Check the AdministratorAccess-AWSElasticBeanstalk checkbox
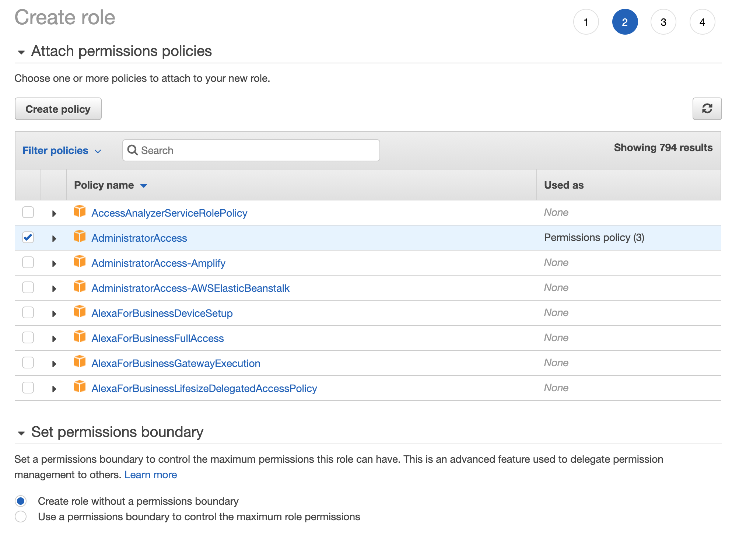 click(28, 288)
